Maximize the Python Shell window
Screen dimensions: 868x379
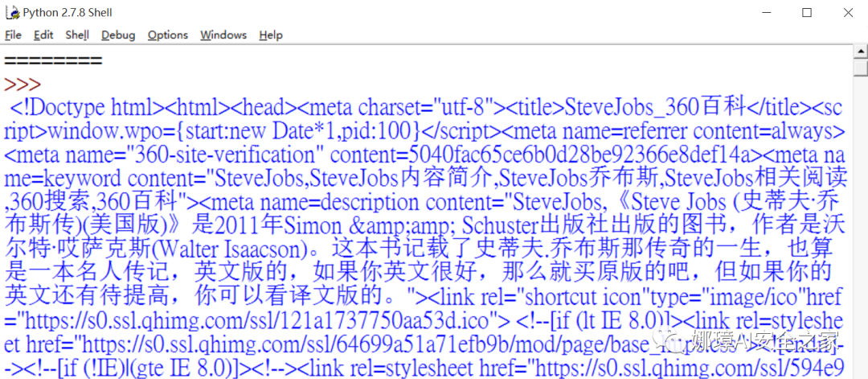click(x=807, y=13)
